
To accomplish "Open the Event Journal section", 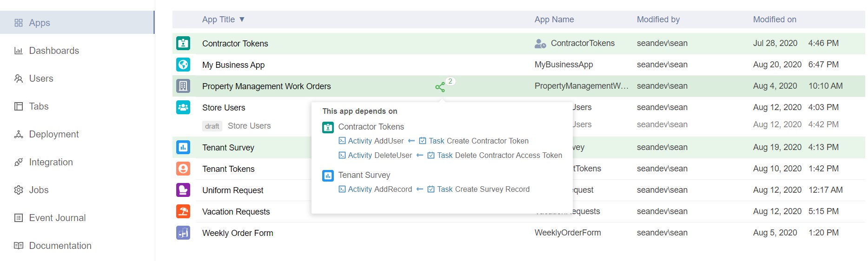I will coord(57,218).
